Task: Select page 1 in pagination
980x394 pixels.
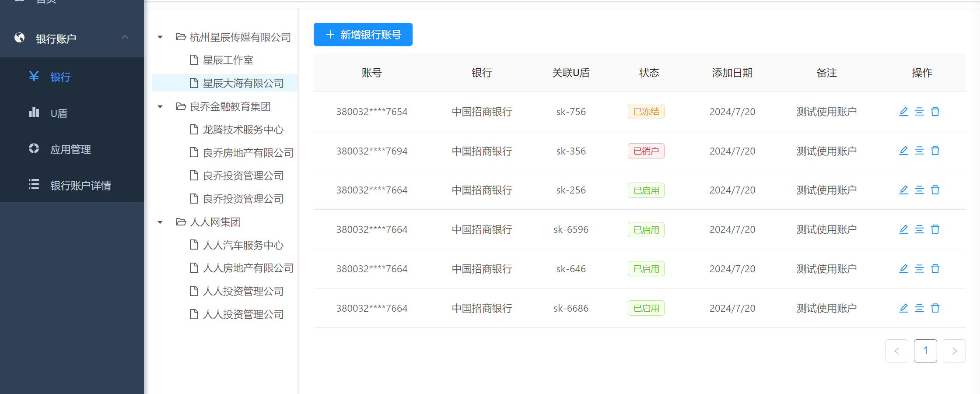Action: (x=925, y=351)
